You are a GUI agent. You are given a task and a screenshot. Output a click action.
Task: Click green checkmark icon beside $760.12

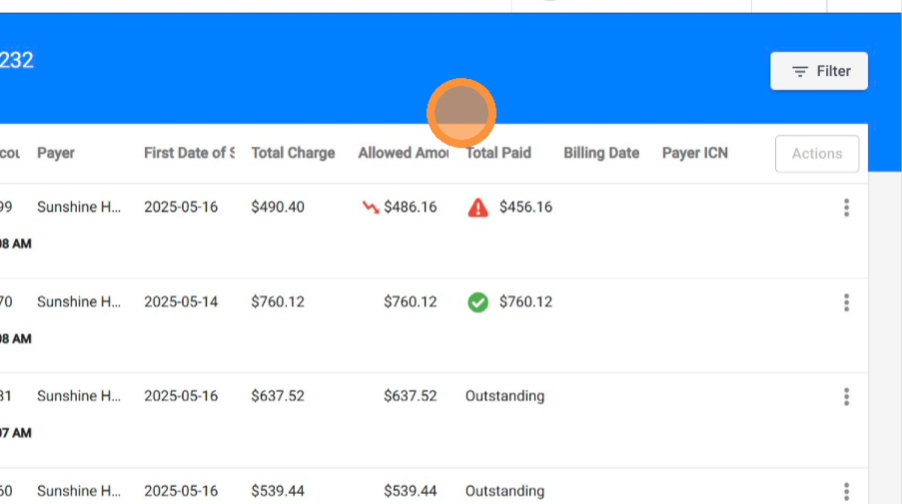477,302
